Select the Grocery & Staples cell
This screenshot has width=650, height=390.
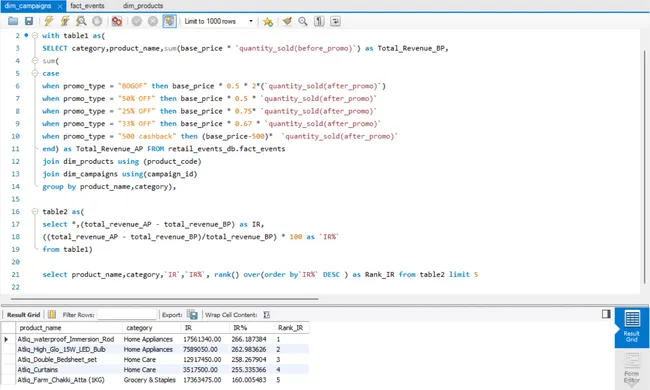(x=151, y=380)
